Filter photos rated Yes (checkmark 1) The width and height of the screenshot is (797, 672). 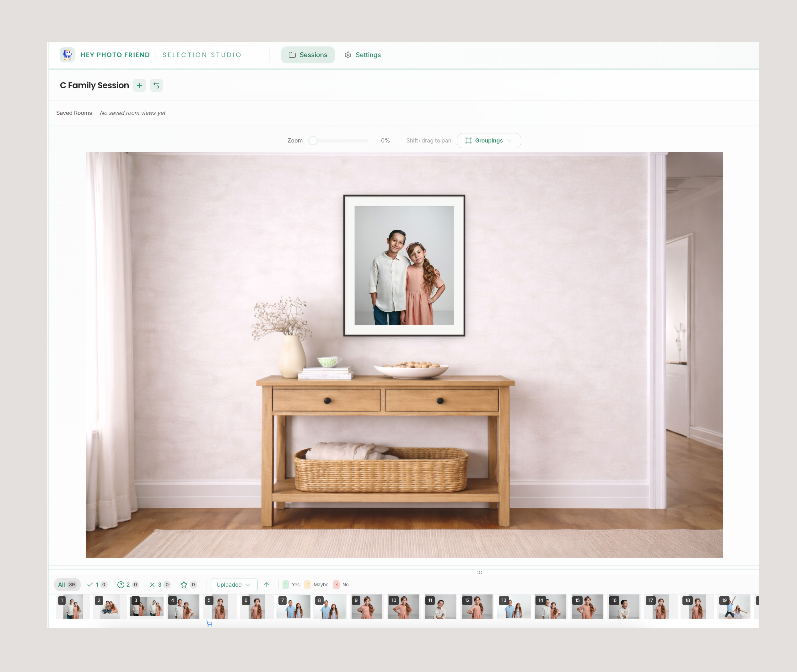click(x=97, y=584)
